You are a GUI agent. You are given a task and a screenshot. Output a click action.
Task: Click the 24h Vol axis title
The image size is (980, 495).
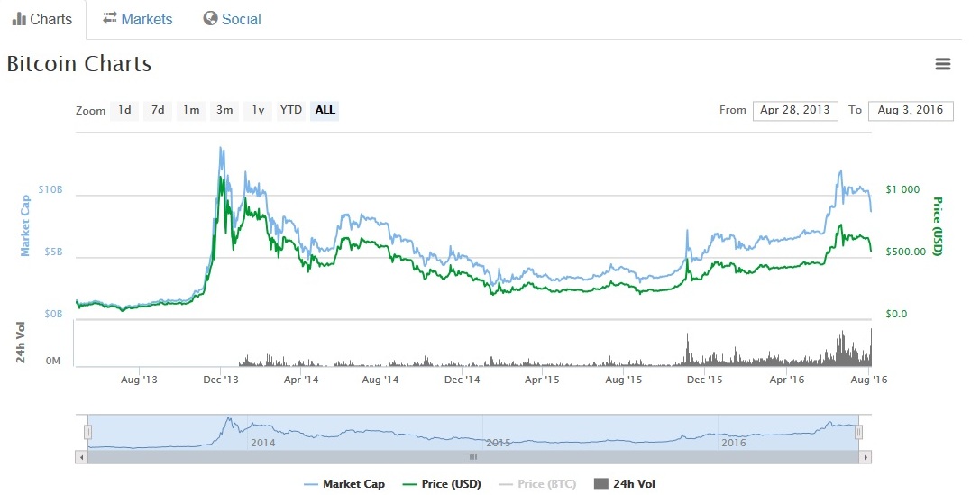click(x=21, y=343)
